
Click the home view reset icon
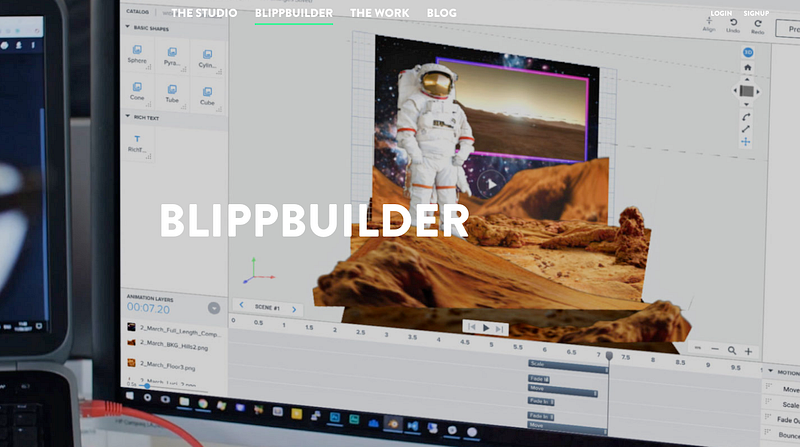pyautogui.click(x=748, y=67)
